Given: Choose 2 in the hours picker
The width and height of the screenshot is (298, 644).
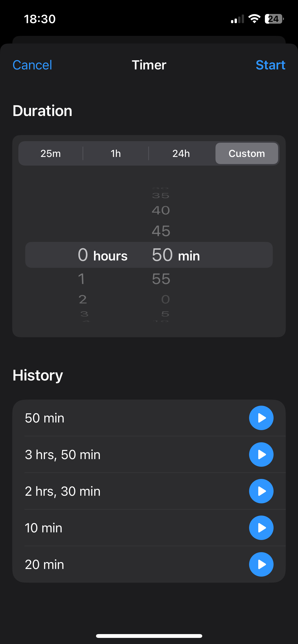Looking at the screenshot, I should 83,299.
